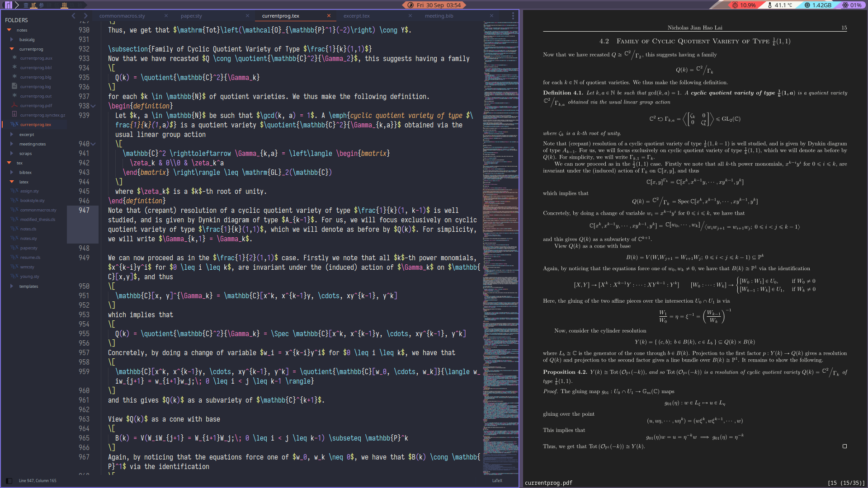This screenshot has height=488, width=868.
Task: Change syntax via LaTeX status bar label
Action: [x=497, y=480]
